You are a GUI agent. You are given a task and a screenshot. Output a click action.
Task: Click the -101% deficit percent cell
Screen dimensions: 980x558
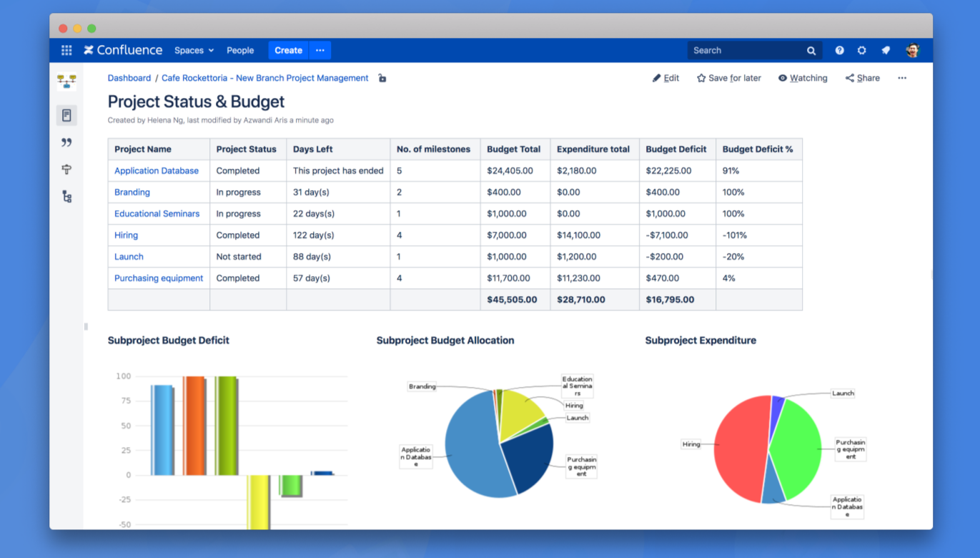coord(759,235)
